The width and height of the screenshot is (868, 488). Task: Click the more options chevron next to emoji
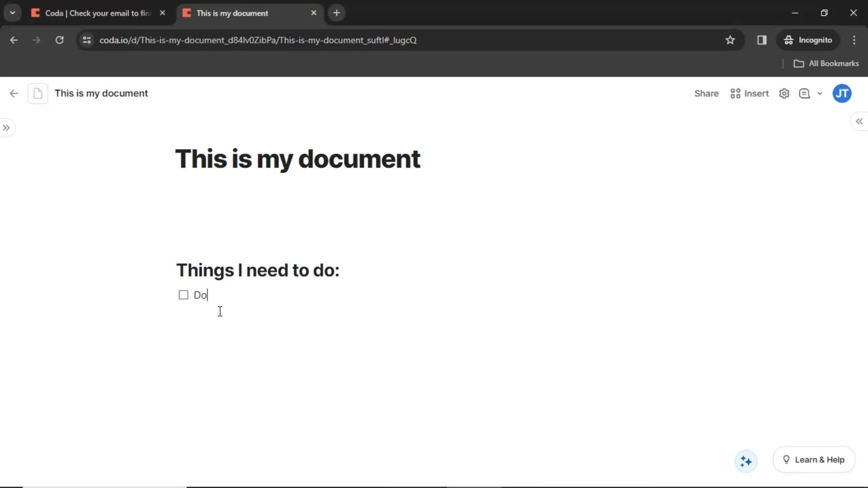coord(821,94)
